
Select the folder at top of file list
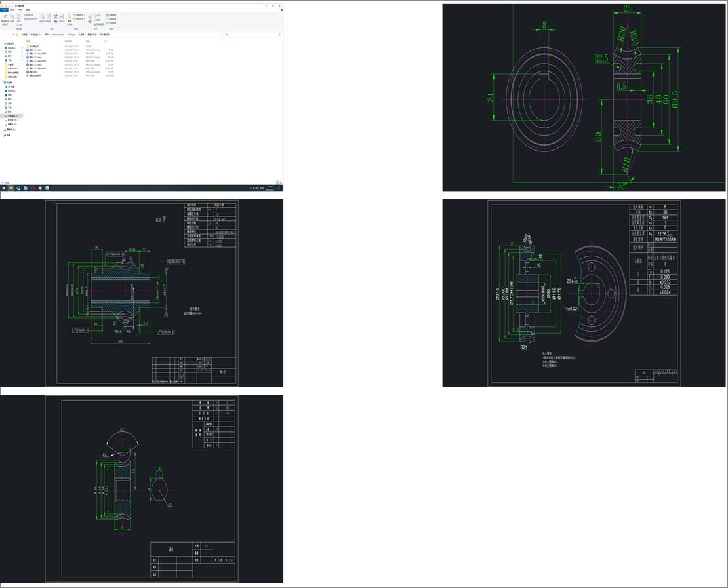click(33, 47)
